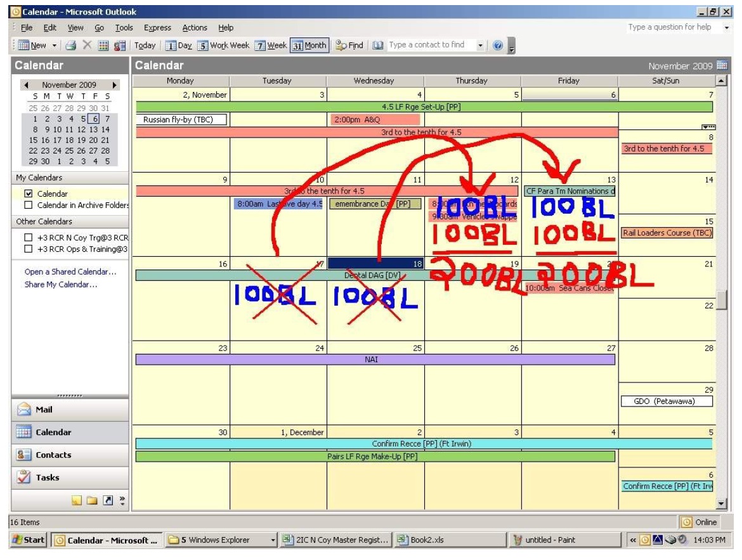Click the Delete X toolbar icon
The width and height of the screenshot is (742, 560).
click(88, 46)
